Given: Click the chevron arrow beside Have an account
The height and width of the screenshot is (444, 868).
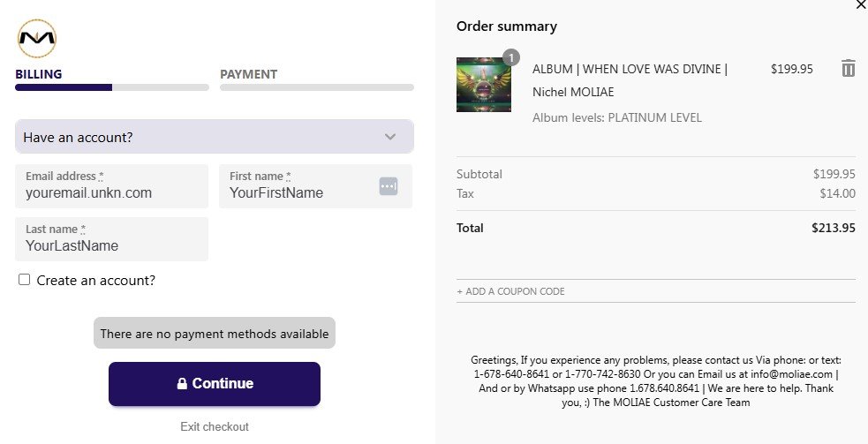Looking at the screenshot, I should pos(390,137).
